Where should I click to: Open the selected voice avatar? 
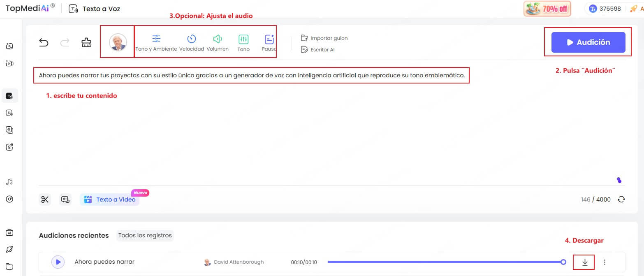[x=118, y=42]
